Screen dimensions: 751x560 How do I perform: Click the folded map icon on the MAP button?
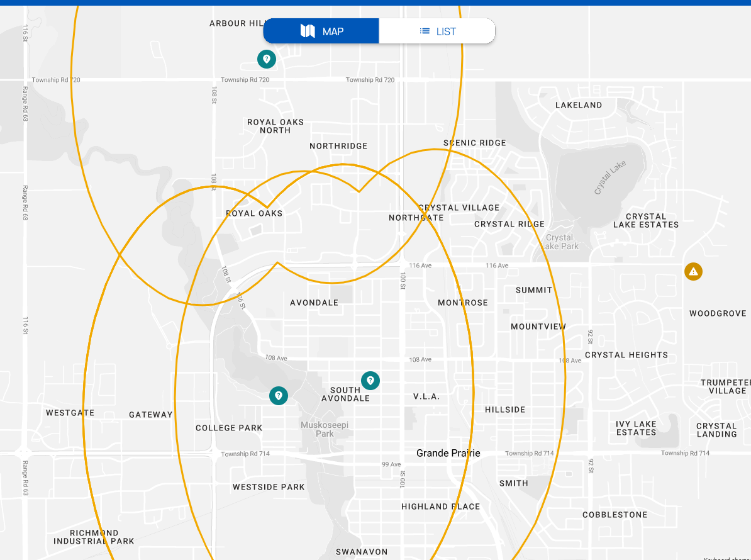tap(306, 30)
